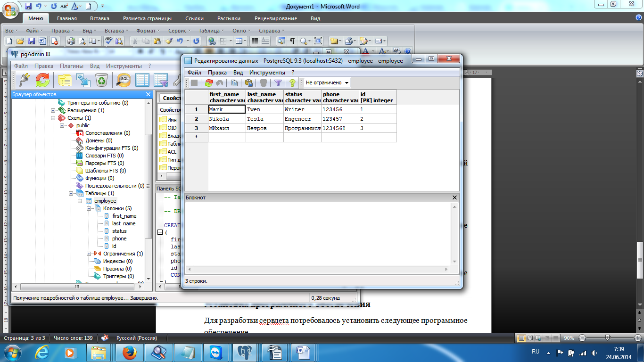Click cell '123456' in phone column
644x362 pixels.
click(340, 109)
